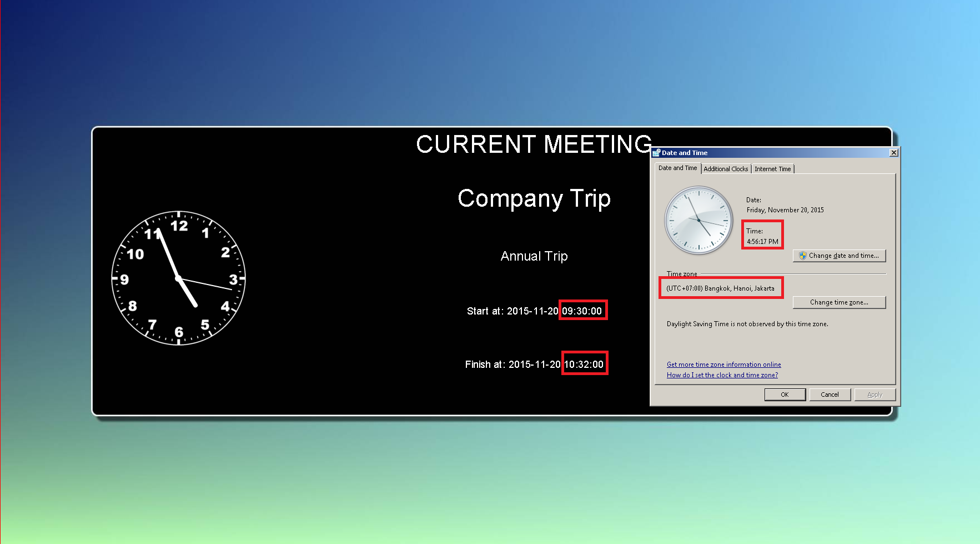This screenshot has height=544, width=980.
Task: Click the 4:56:17 PM time value
Action: tap(762, 242)
